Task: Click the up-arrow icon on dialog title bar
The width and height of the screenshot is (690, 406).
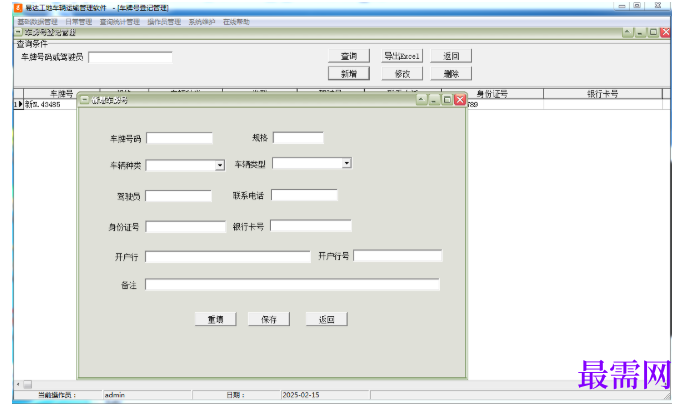Action: [x=421, y=100]
